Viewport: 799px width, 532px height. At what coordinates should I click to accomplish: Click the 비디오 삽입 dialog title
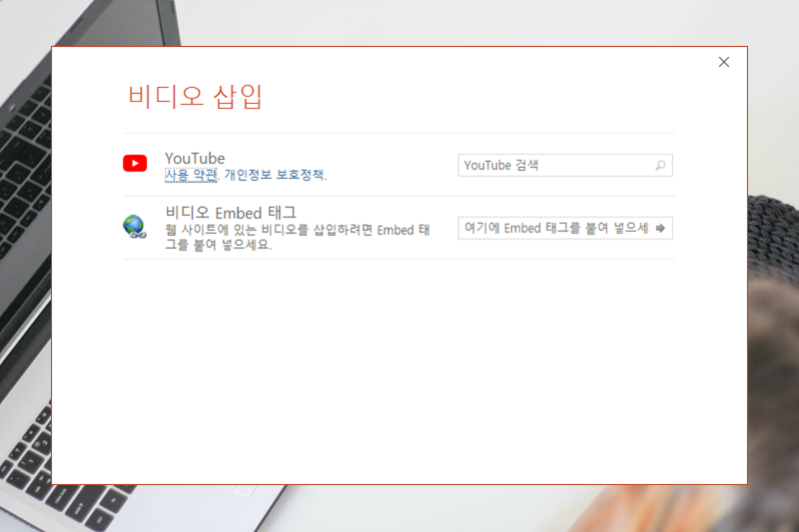[x=195, y=96]
